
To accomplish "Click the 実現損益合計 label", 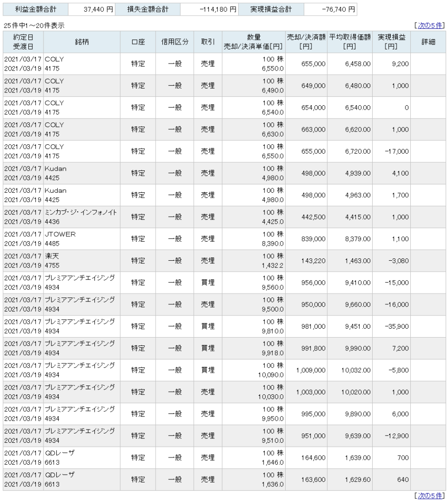I will (271, 10).
